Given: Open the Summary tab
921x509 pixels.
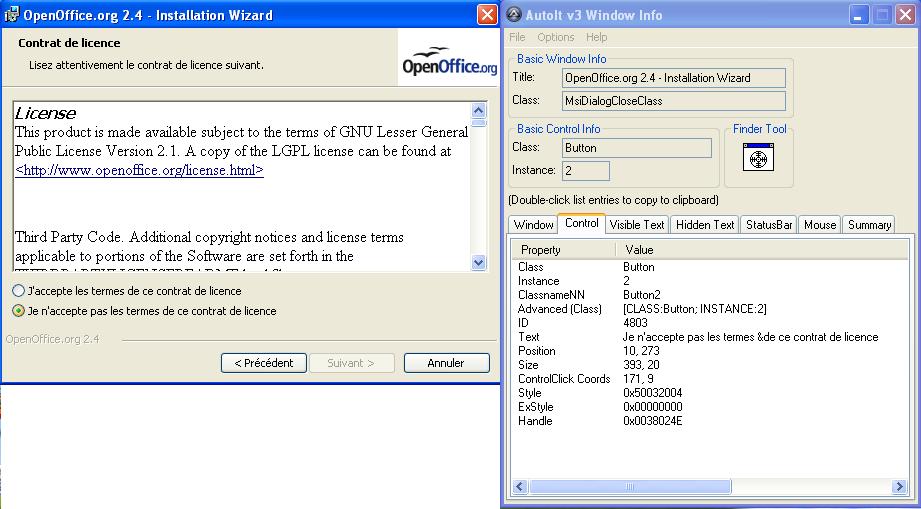Looking at the screenshot, I should click(869, 225).
